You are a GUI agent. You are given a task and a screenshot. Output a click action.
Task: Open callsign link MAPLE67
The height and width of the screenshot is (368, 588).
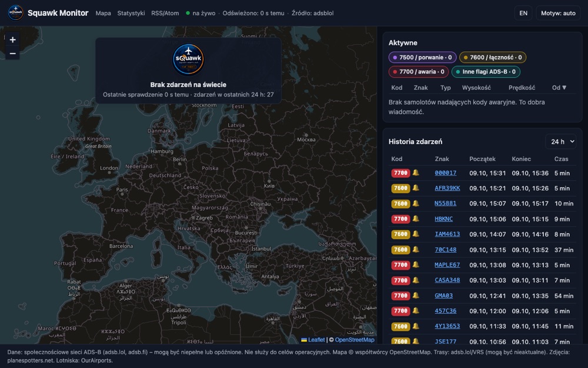(x=447, y=265)
